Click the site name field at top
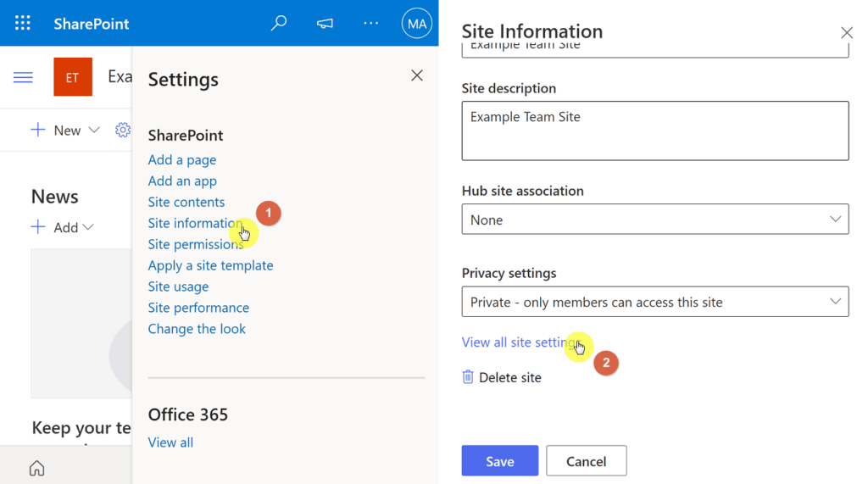The height and width of the screenshot is (484, 868). [655, 50]
